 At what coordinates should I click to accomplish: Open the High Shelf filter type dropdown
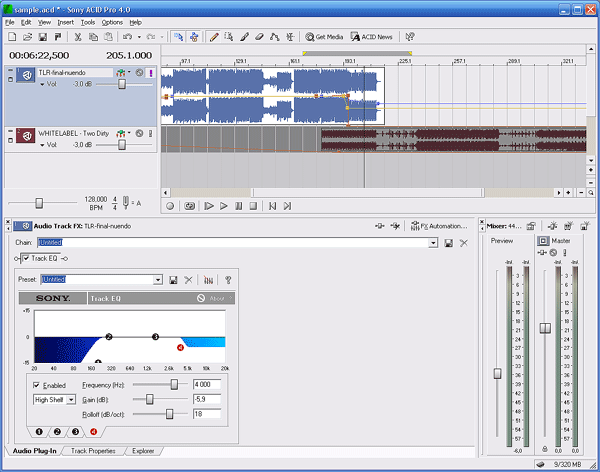72,399
